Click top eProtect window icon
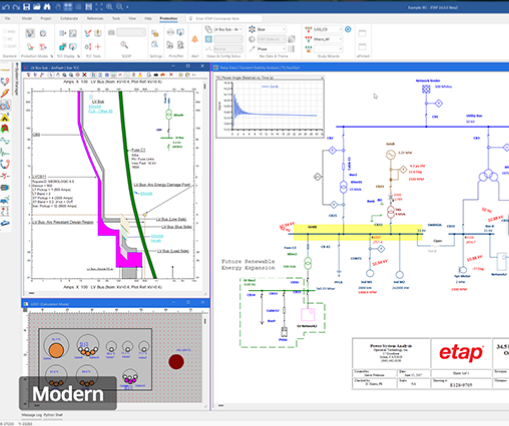Viewport: 509px width, 426px height. pyautogui.click(x=362, y=33)
